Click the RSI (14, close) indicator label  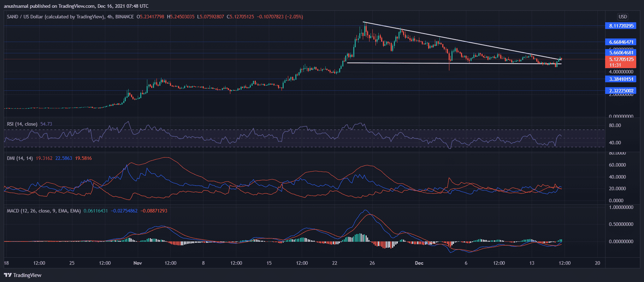(x=22, y=124)
